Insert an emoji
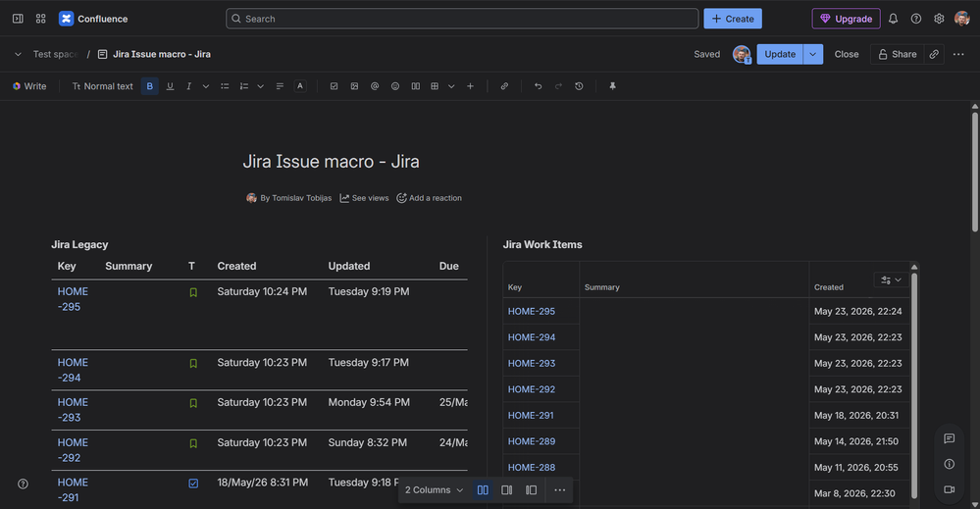This screenshot has width=980, height=509. pos(395,86)
